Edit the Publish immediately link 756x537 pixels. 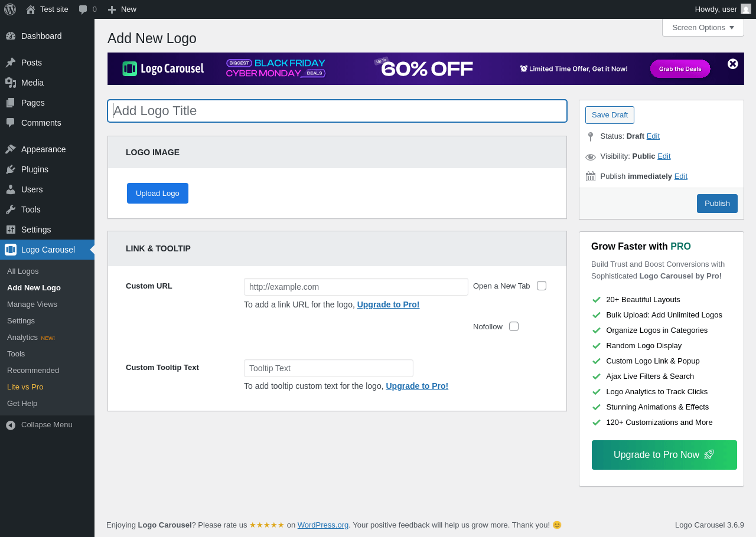681,176
